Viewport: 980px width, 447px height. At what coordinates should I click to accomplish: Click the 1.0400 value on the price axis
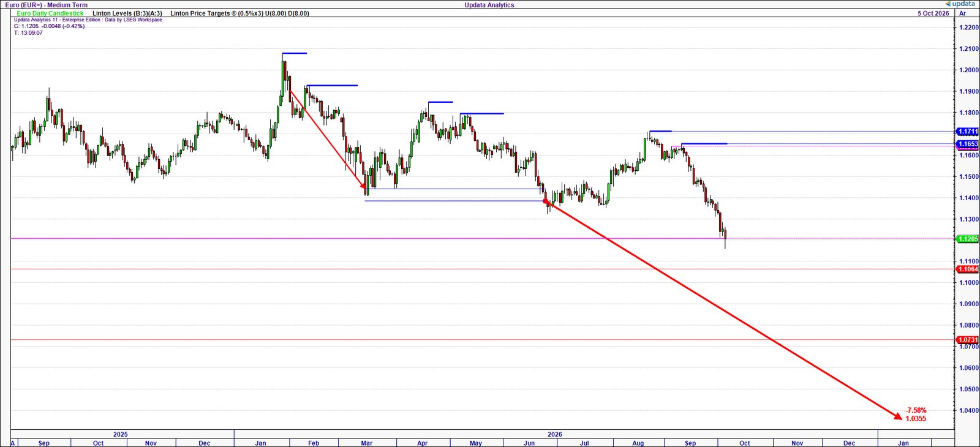click(968, 411)
